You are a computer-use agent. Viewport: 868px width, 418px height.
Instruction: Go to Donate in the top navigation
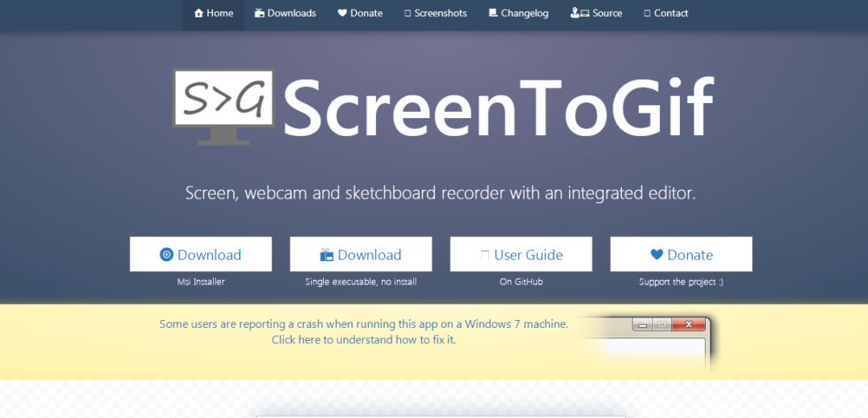(x=360, y=14)
